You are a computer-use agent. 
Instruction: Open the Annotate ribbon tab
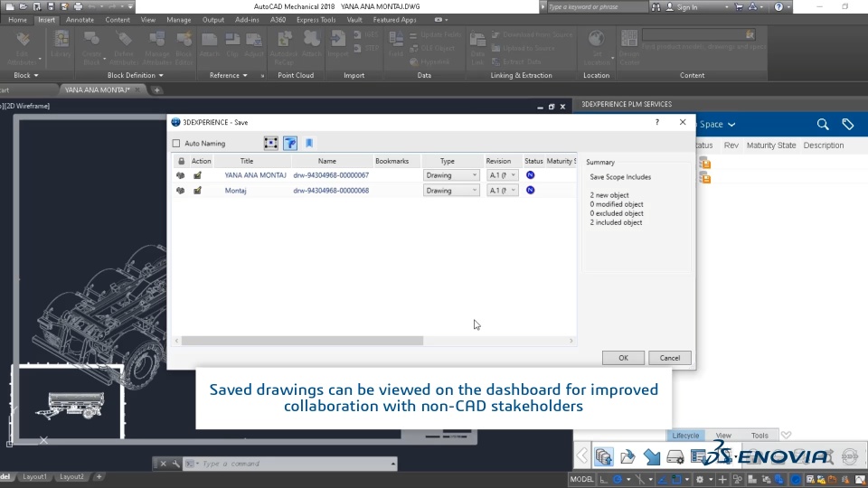click(x=80, y=20)
